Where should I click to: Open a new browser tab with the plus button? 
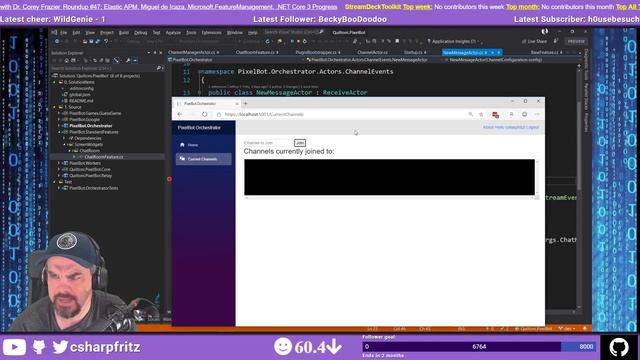tap(245, 104)
